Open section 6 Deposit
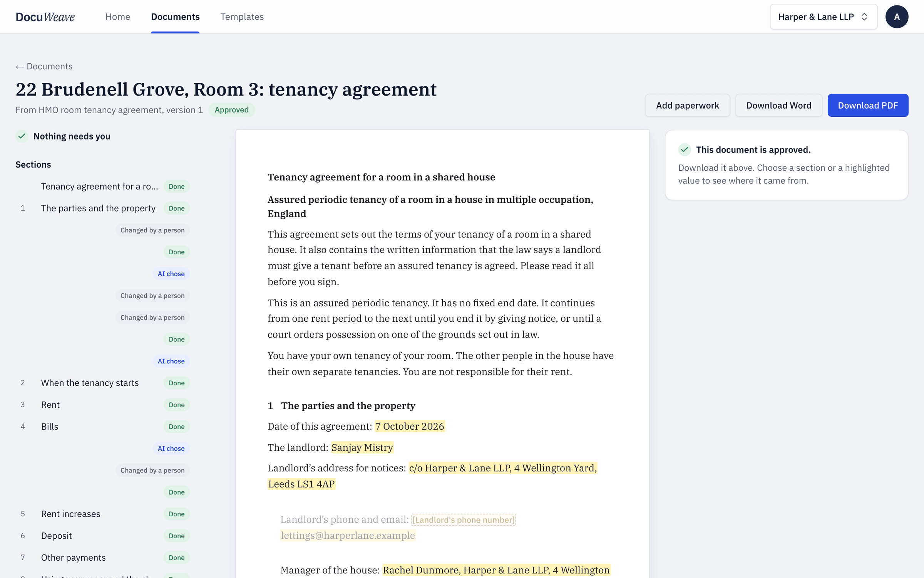Screen dimensions: 924x578 (x=103, y=536)
